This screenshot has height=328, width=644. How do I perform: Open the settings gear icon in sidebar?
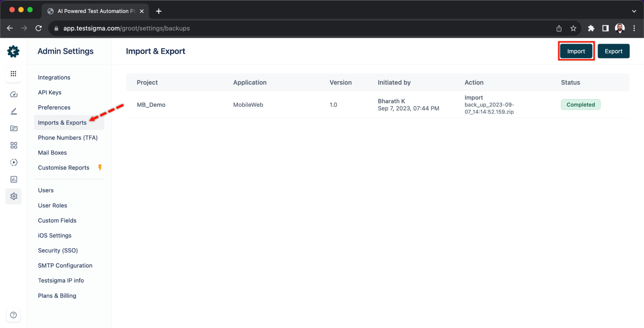coord(14,196)
